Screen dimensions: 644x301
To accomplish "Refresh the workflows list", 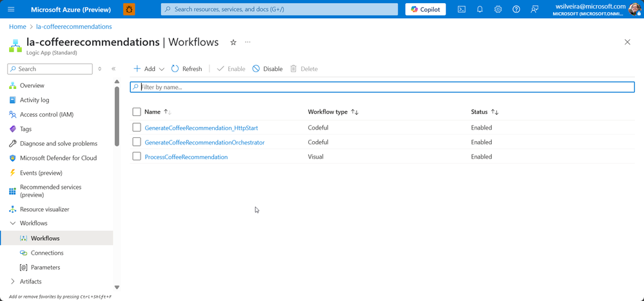I will point(186,69).
